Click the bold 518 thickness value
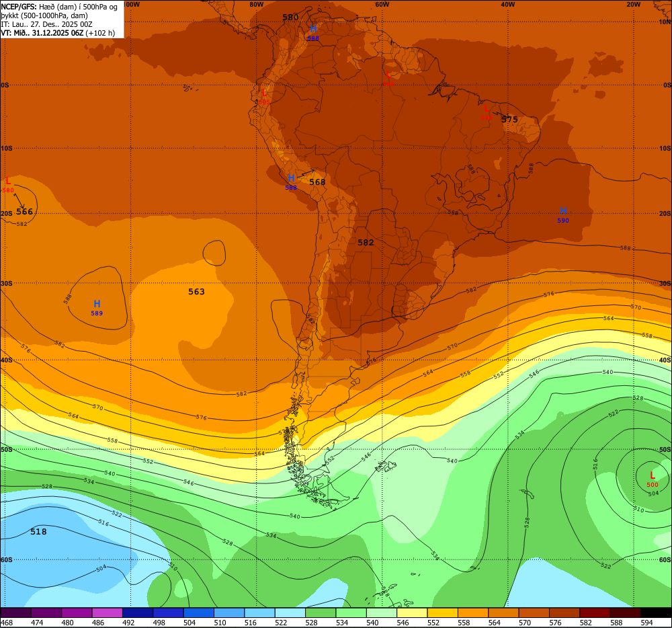Screen dimensions: 672x628 [x=38, y=532]
